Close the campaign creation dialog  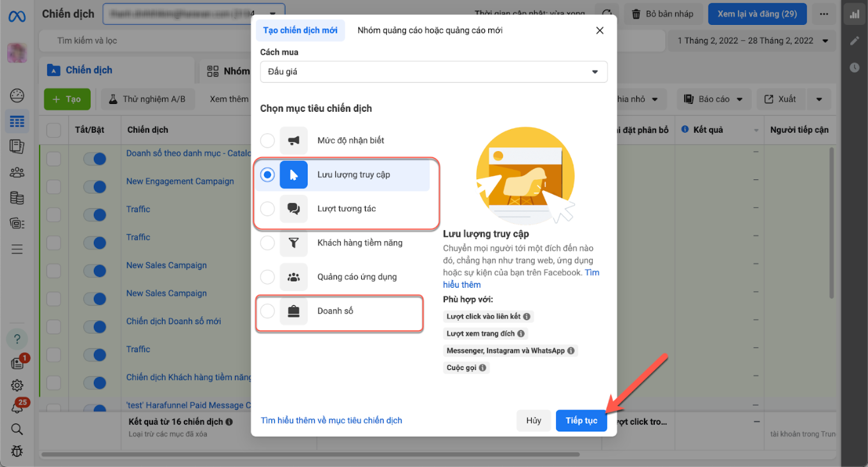[599, 31]
